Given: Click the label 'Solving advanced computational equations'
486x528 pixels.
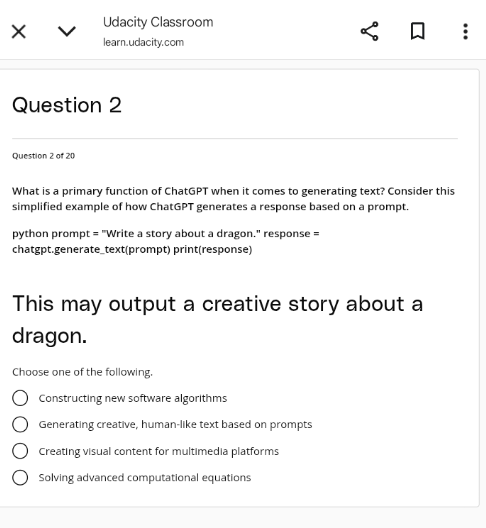Looking at the screenshot, I should click(x=145, y=477).
